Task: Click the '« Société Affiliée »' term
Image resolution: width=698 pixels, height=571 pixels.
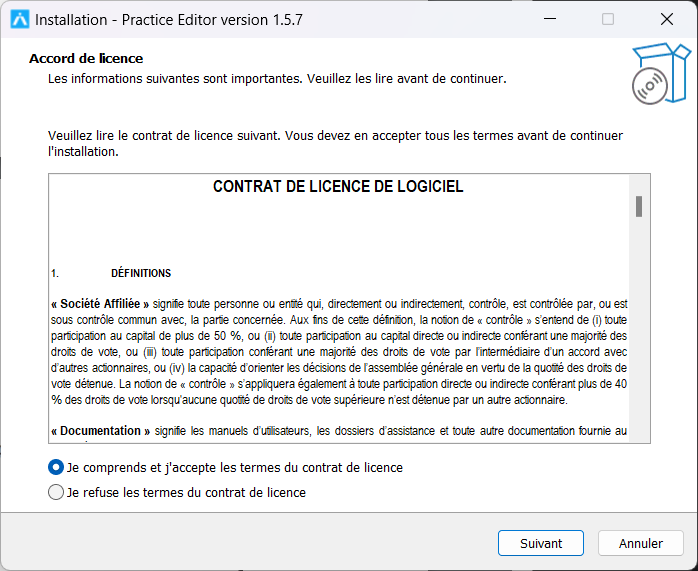Action: click(100, 304)
